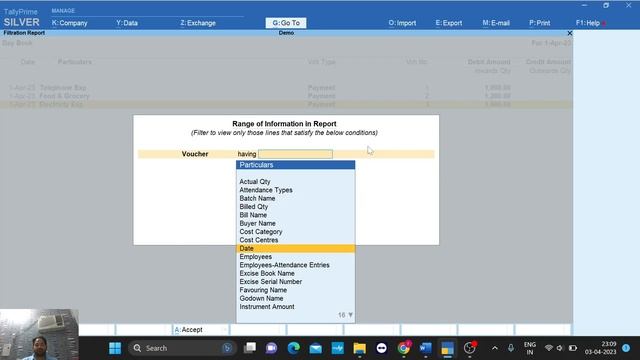Open the Y: Data menu

point(127,23)
